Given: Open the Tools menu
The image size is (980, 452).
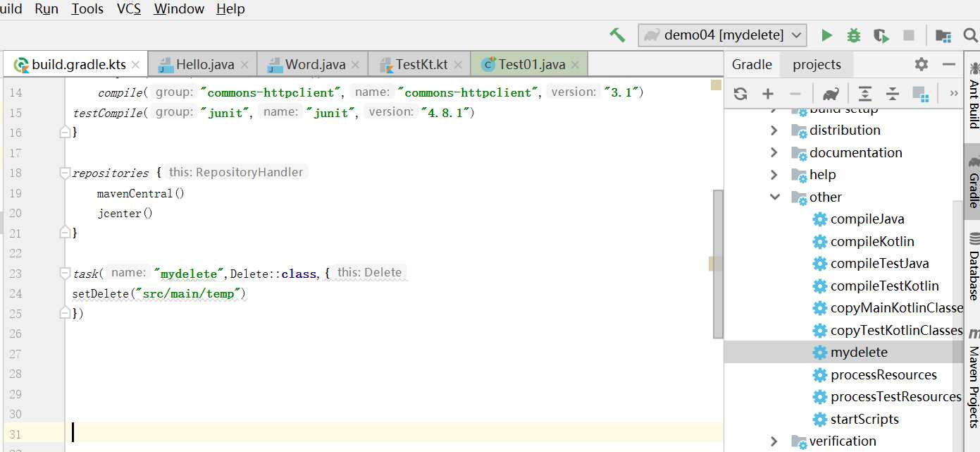Looking at the screenshot, I should (x=87, y=9).
